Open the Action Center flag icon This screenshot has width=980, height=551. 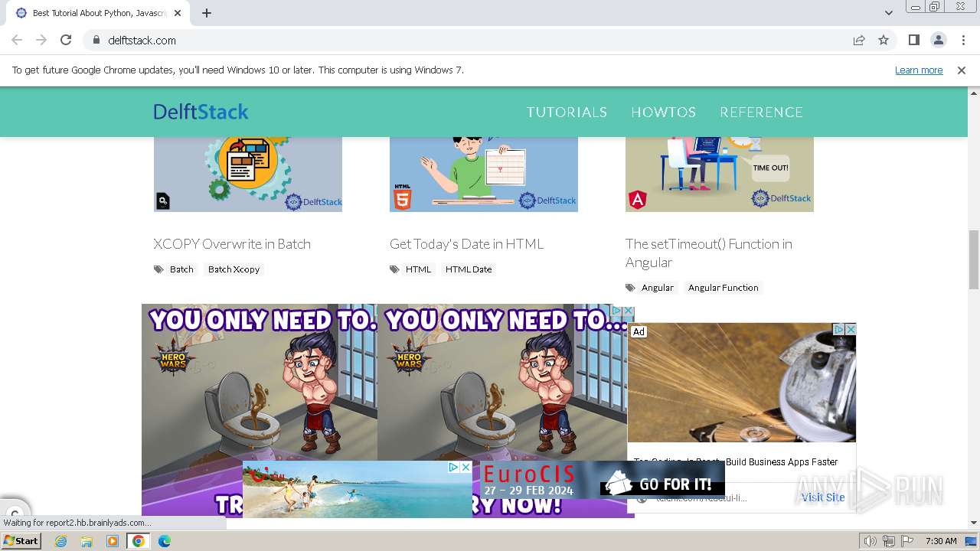(x=907, y=541)
